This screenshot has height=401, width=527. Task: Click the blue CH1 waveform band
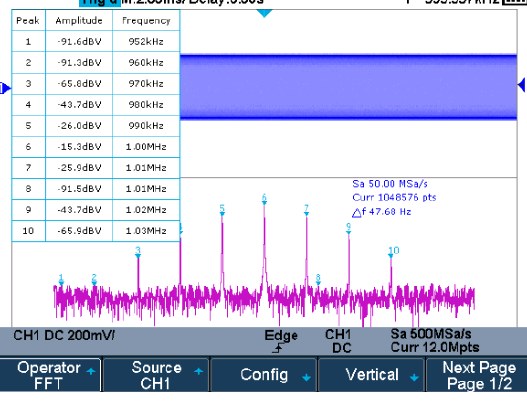(x=349, y=87)
